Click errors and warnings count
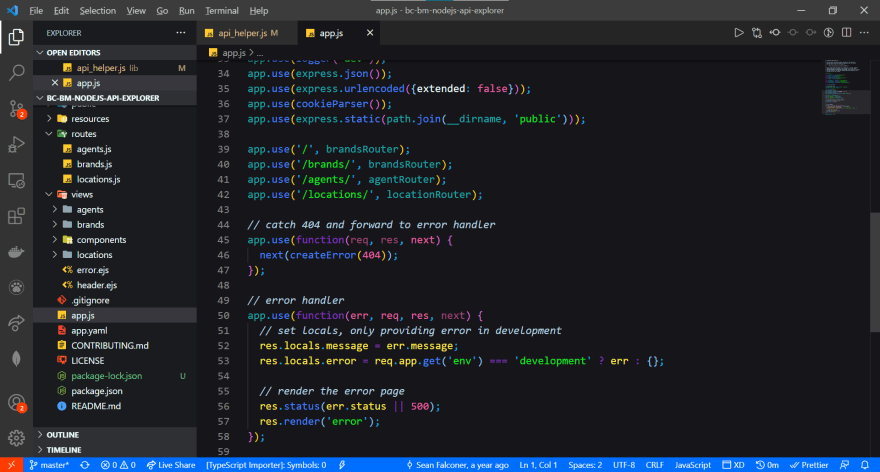 [118, 465]
